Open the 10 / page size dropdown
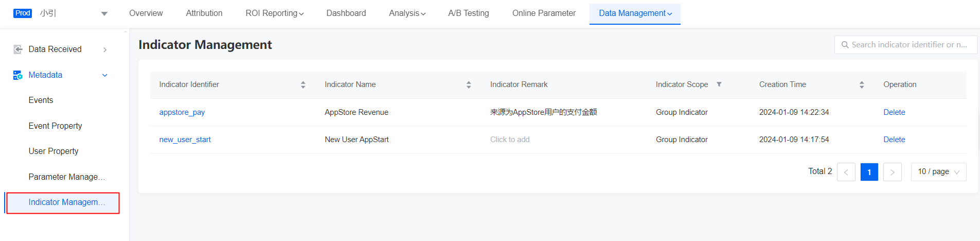Screen dimensions: 980x241 point(938,172)
